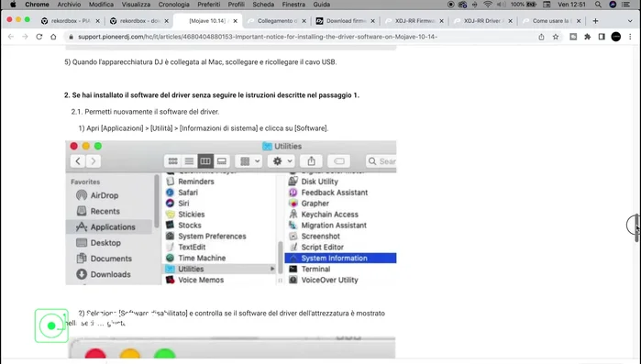Open the Archivio menu
The image size is (641, 364).
click(69, 5)
